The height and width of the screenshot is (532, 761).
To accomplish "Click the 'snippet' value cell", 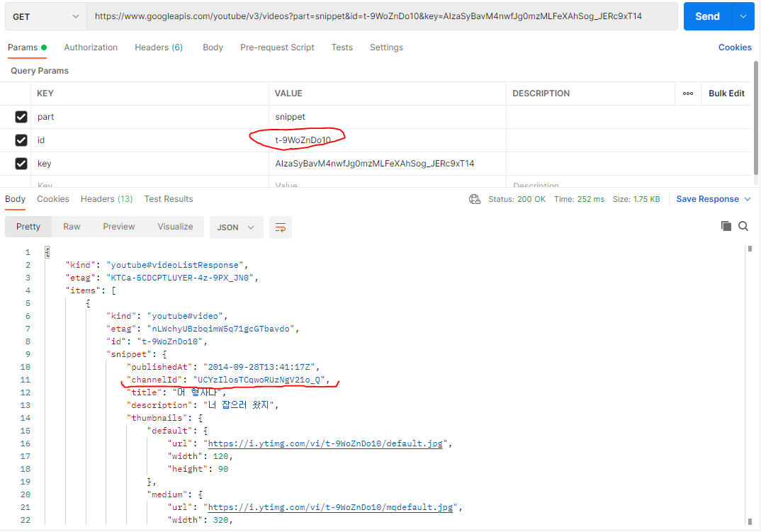I will pyautogui.click(x=388, y=117).
